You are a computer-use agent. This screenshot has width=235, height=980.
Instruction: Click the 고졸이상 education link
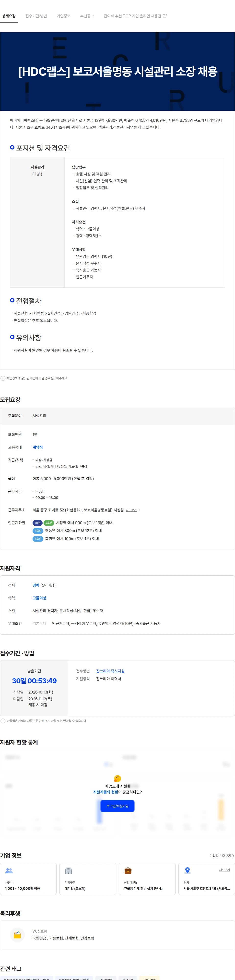click(x=39, y=598)
